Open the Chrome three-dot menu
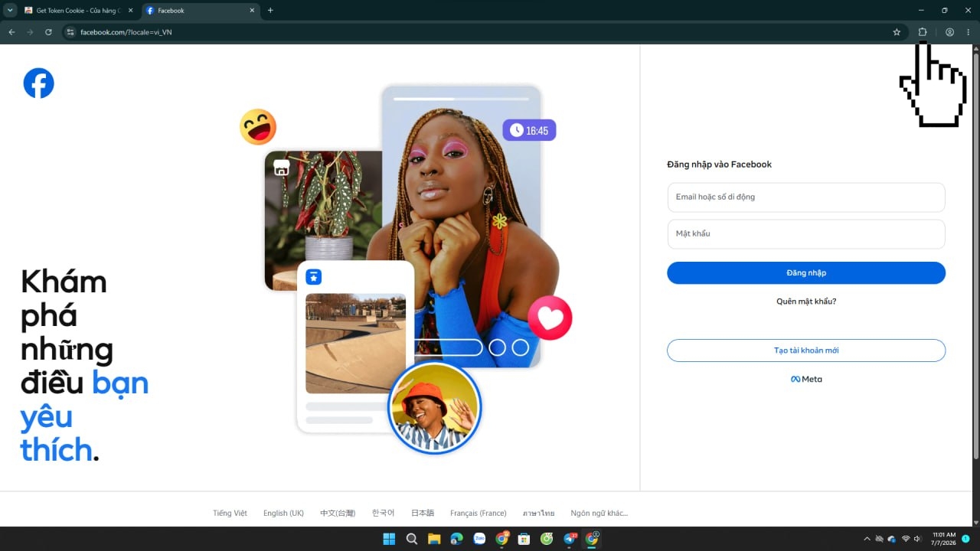The width and height of the screenshot is (980, 551). pyautogui.click(x=968, y=32)
